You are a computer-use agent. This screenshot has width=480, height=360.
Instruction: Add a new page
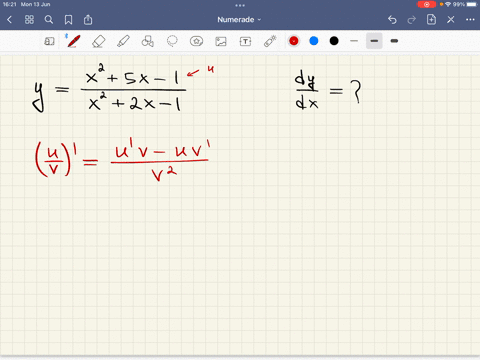click(431, 20)
